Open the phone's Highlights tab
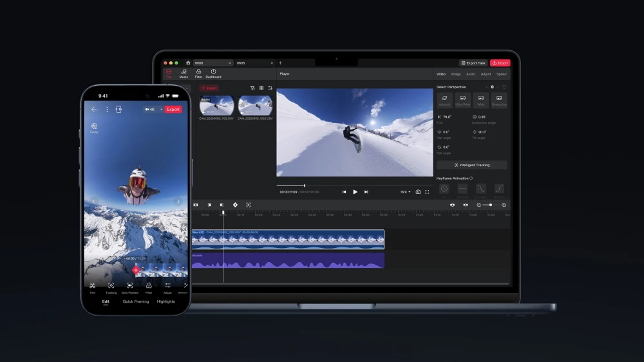 coord(166,301)
